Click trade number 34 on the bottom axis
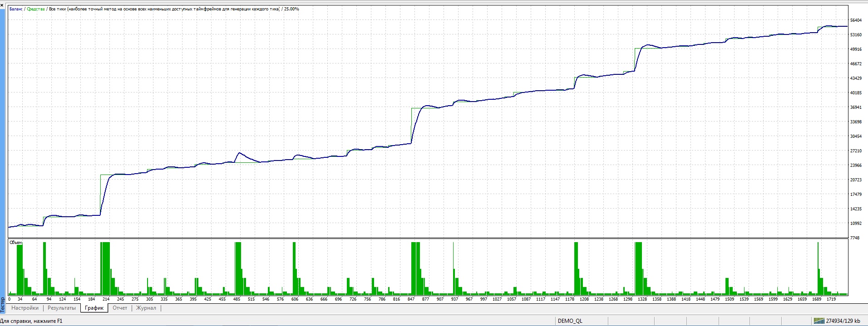The width and height of the screenshot is (868, 326). coord(20,299)
